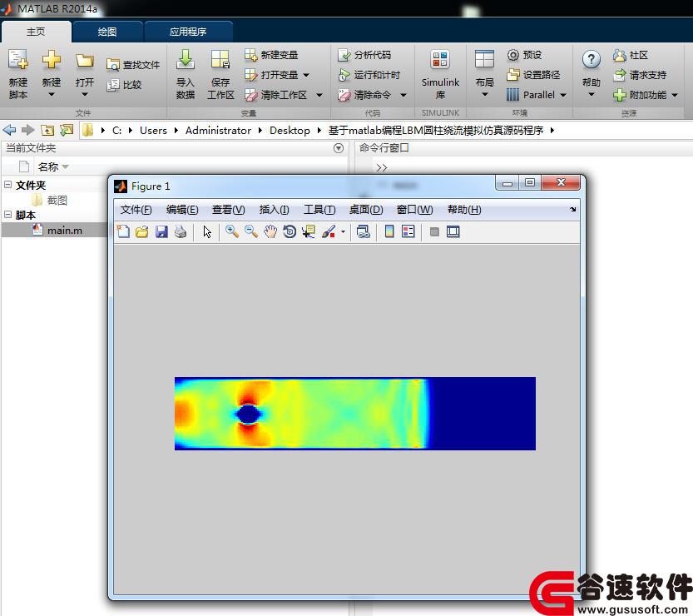Open Figure 1 帮助(H) menu
The width and height of the screenshot is (693, 616).
coord(464,210)
